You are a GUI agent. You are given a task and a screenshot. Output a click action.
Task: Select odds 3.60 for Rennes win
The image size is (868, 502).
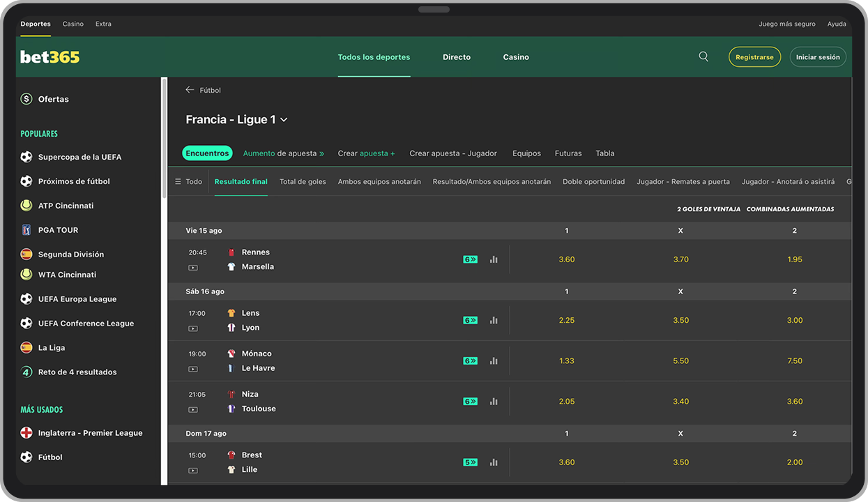click(x=567, y=259)
